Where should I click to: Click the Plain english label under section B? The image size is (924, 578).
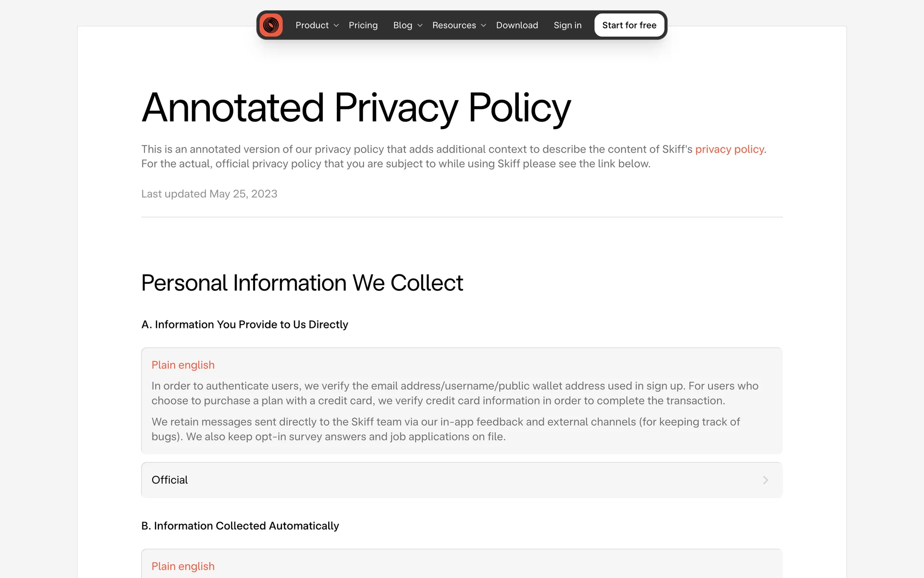click(x=183, y=566)
